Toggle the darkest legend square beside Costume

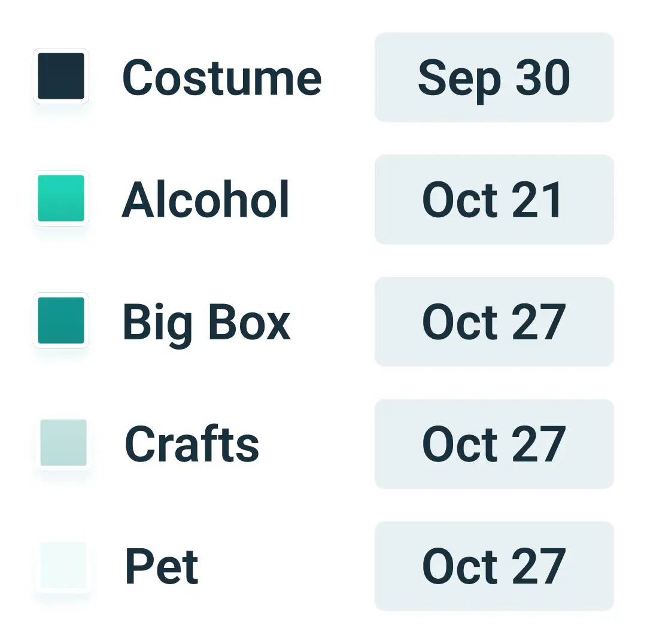coord(61,76)
